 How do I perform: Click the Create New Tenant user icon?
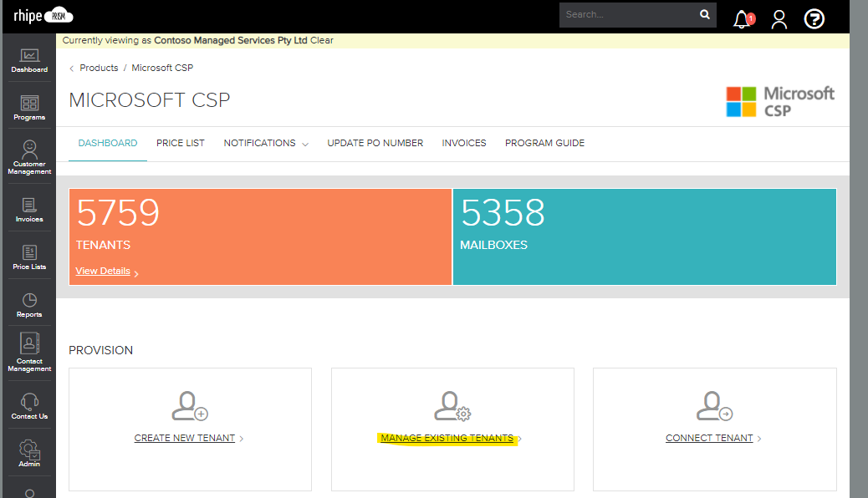point(190,406)
